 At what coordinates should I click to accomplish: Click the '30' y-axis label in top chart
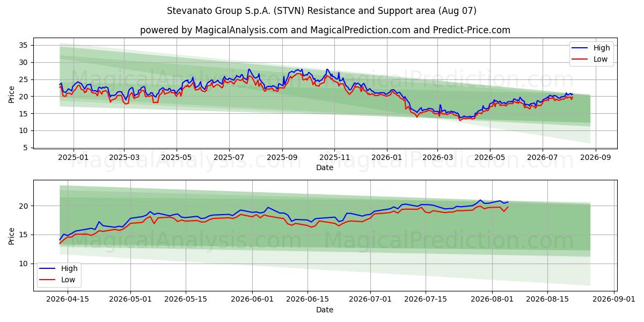25,62
